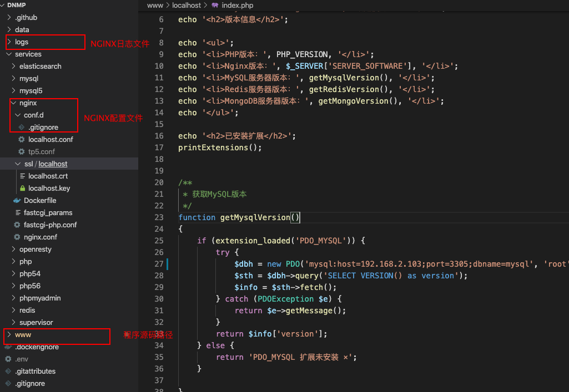Viewport: 569px width, 392px height.
Task: Open the Dockerfile in nginx
Action: [40, 200]
